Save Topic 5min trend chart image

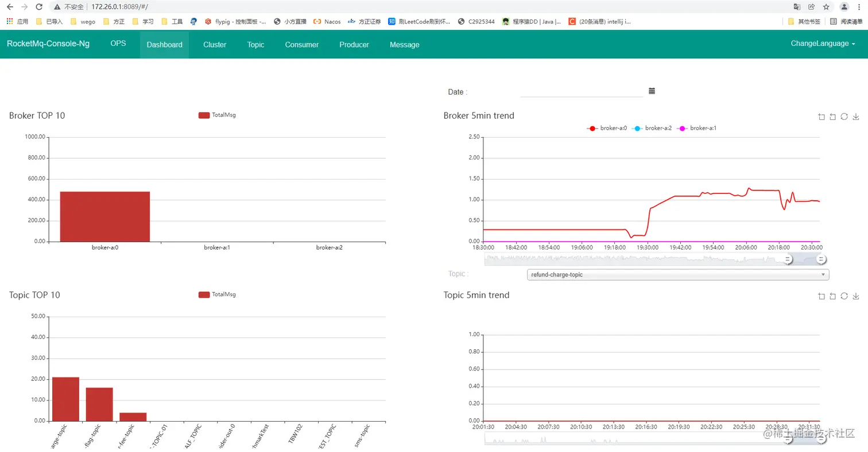[855, 296]
